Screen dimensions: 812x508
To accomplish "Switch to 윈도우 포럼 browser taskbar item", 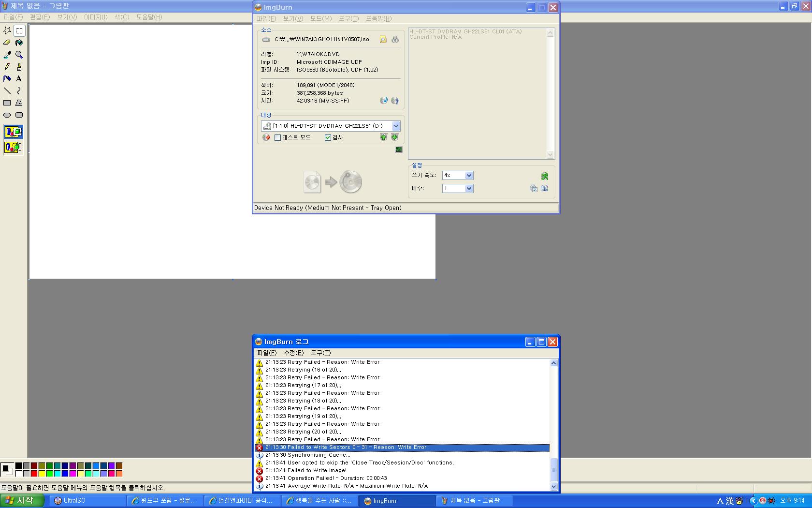I will pyautogui.click(x=165, y=501).
